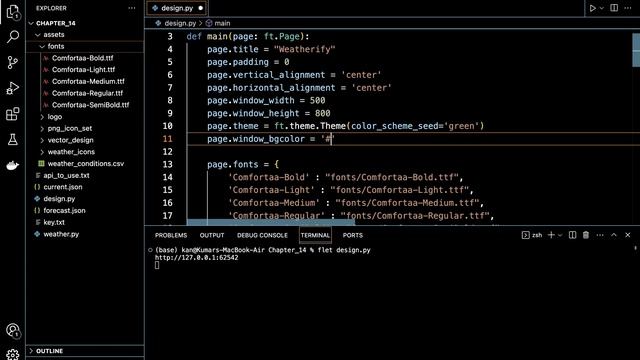
Task: Open terminal panel more actions ellipsis
Action: pyautogui.click(x=600, y=235)
